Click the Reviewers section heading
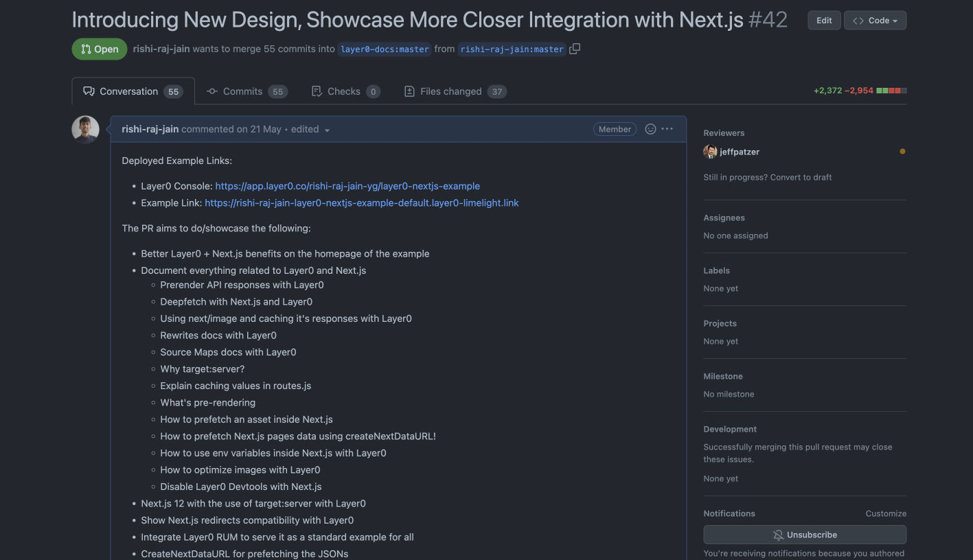Viewport: 973px width, 560px height. tap(724, 133)
